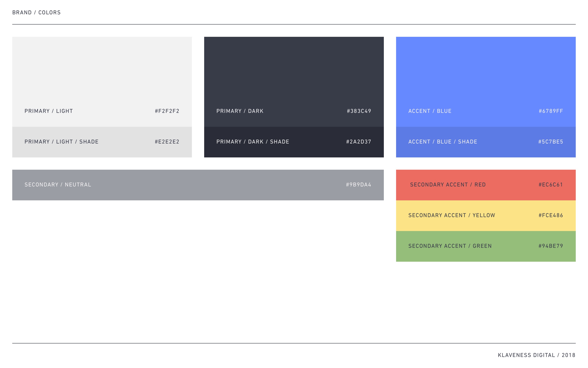Select the hex value #FCE486

tap(551, 215)
